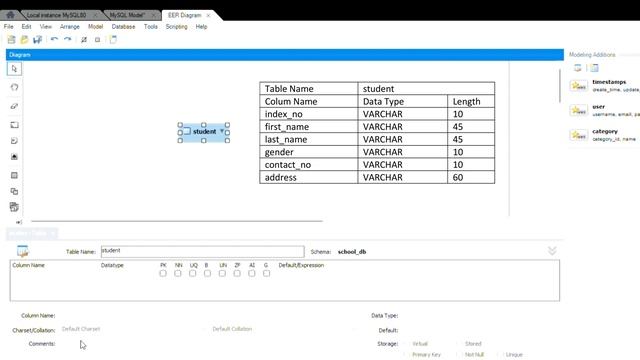Tick the UQ unique checkbox
640x360 pixels.
[192, 273]
